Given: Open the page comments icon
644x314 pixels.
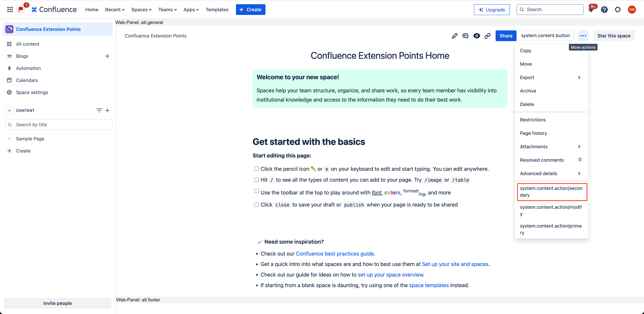Looking at the screenshot, I should (x=465, y=36).
